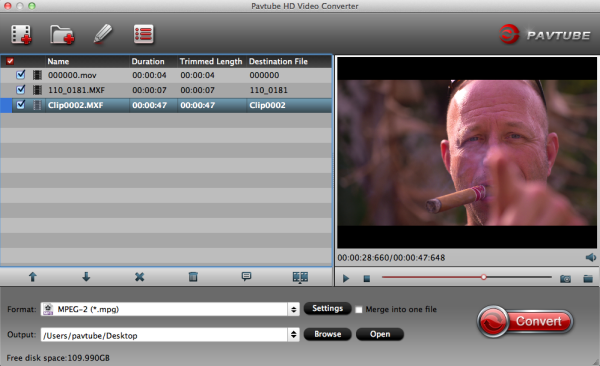600x366 pixels.
Task: Click the red Convert button
Action: [525, 321]
